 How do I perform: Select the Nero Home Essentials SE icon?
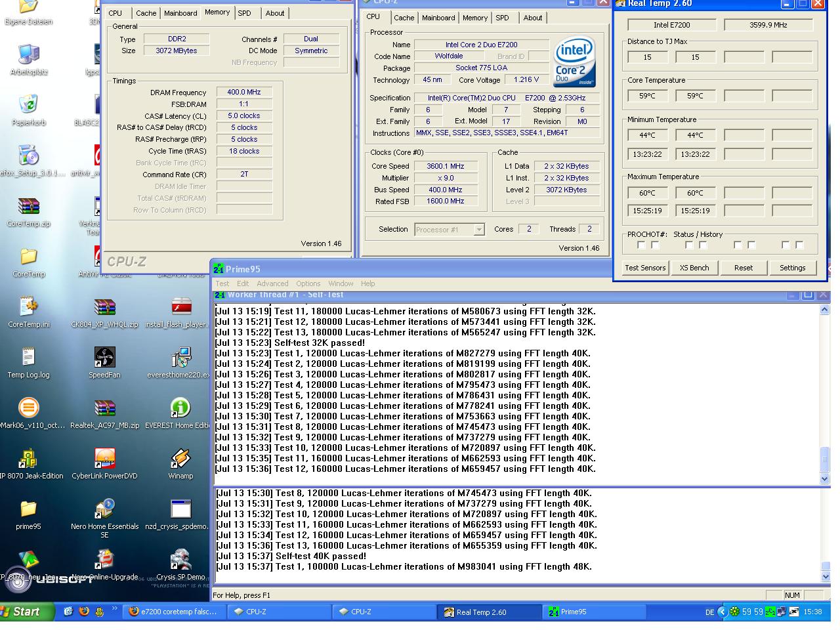(x=105, y=518)
